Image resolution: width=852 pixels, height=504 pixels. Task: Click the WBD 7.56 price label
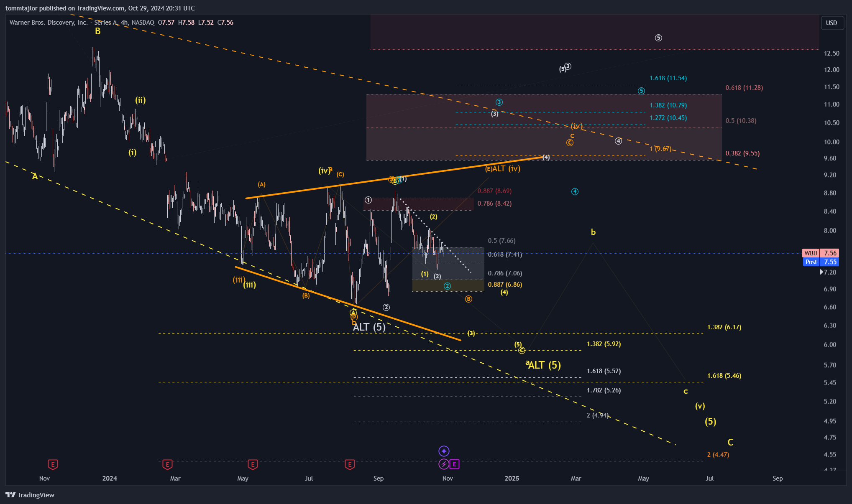click(820, 253)
